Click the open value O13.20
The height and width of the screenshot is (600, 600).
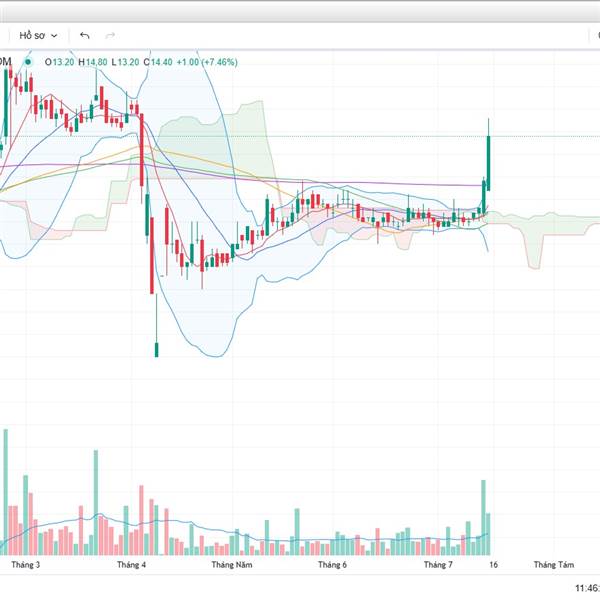[59, 62]
